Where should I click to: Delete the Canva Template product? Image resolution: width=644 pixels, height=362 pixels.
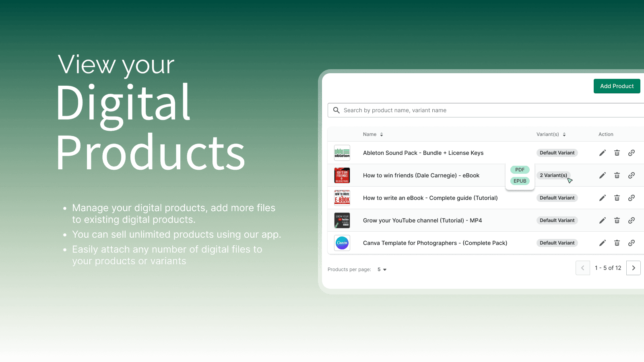point(617,243)
